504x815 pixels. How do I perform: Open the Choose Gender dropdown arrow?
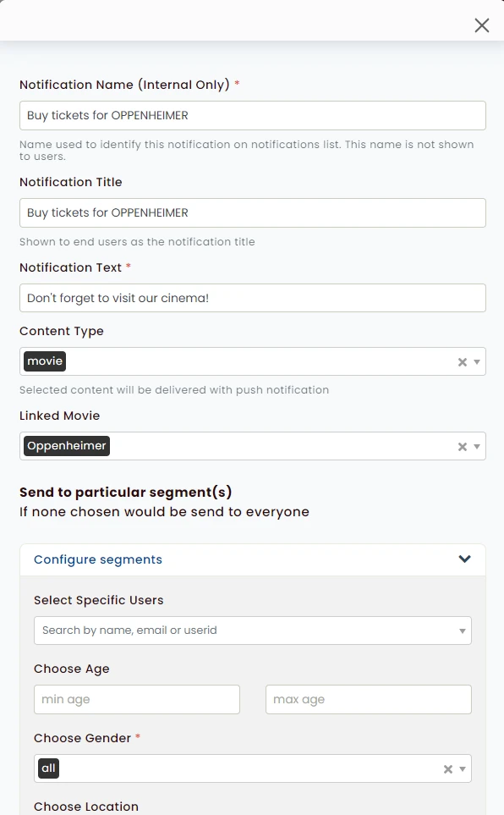click(463, 768)
